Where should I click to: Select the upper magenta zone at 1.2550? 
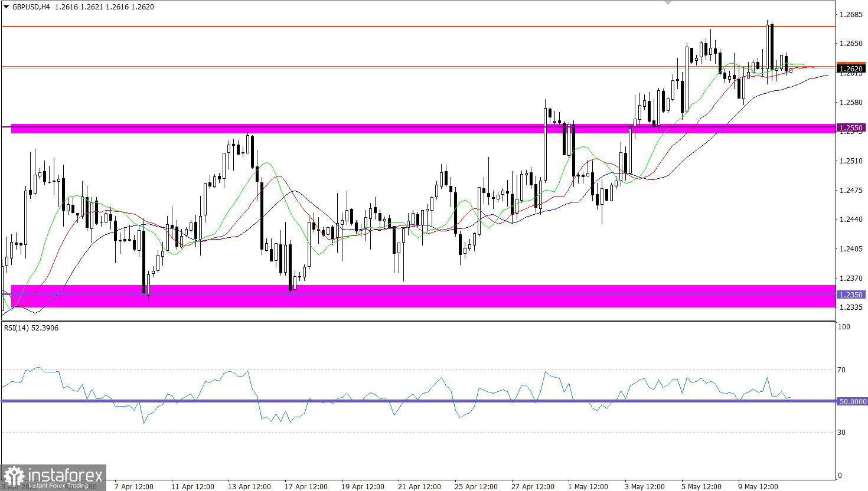tap(423, 128)
